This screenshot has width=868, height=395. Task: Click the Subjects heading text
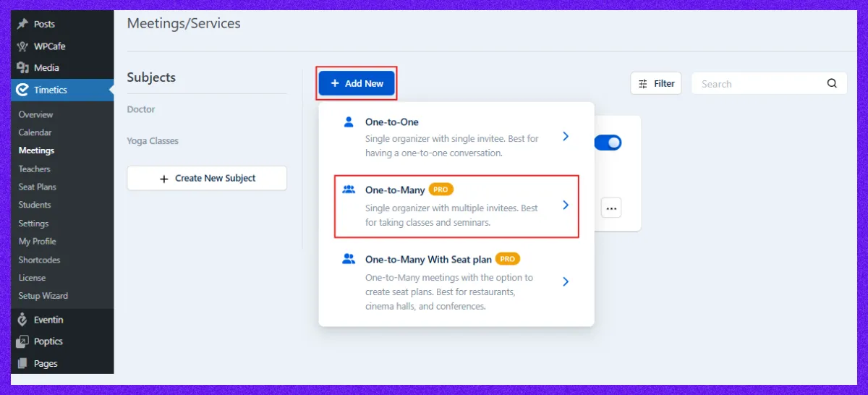point(151,77)
